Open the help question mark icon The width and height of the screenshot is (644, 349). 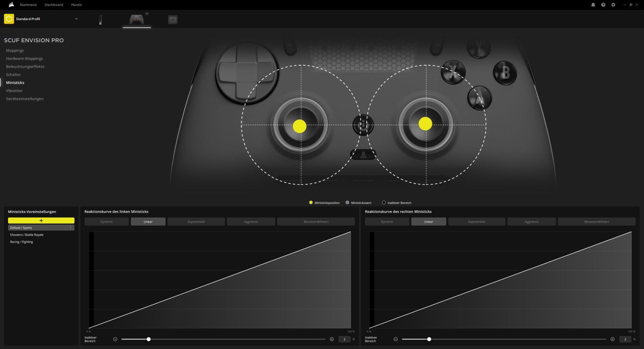(603, 5)
